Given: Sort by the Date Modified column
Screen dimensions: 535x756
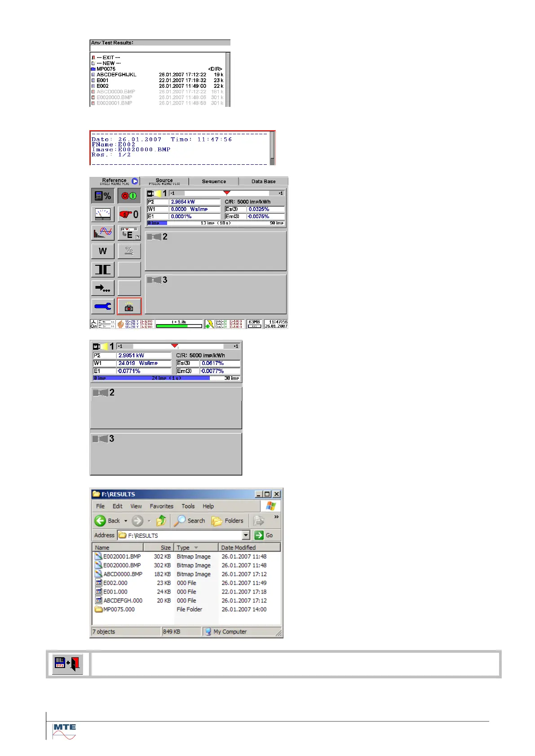Looking at the screenshot, I should click(249, 548).
